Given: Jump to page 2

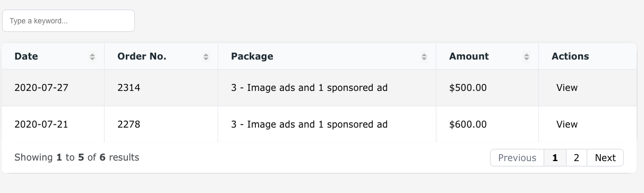Looking at the screenshot, I should coord(577,158).
